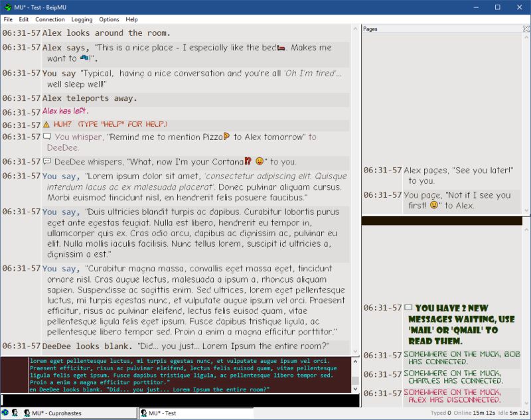Click the pizza emoji in the whisper line

[x=226, y=137]
